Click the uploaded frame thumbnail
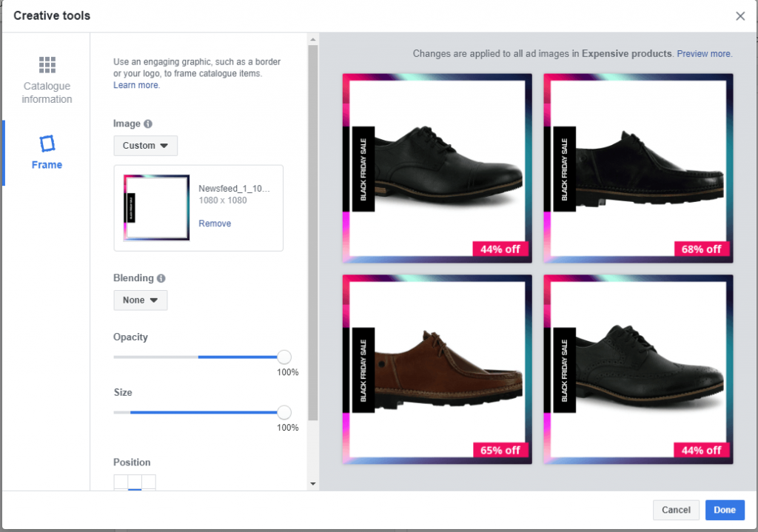This screenshot has width=758, height=532. pos(156,208)
